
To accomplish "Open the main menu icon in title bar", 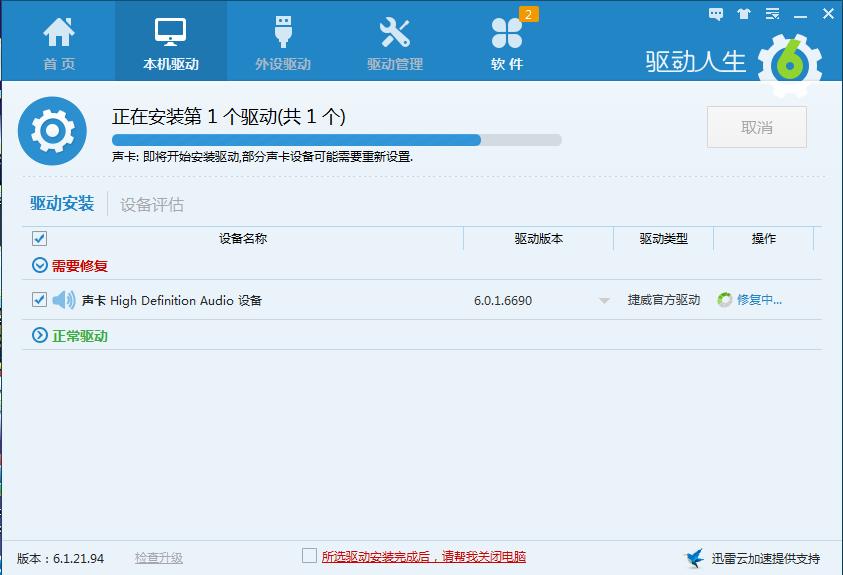I will click(770, 14).
